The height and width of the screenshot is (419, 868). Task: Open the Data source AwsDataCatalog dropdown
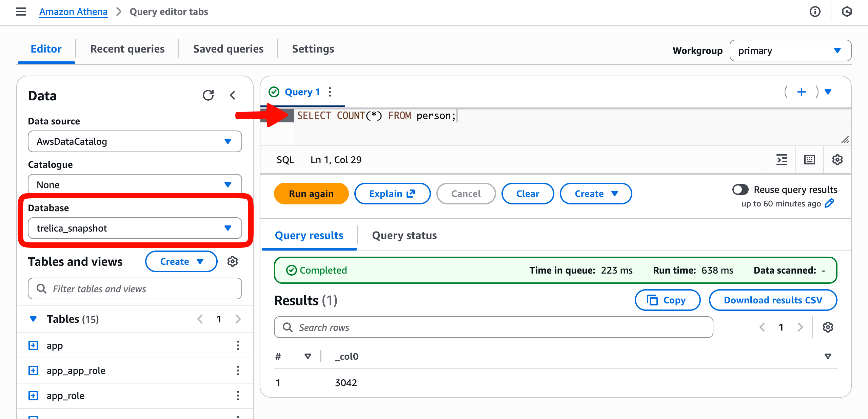135,141
